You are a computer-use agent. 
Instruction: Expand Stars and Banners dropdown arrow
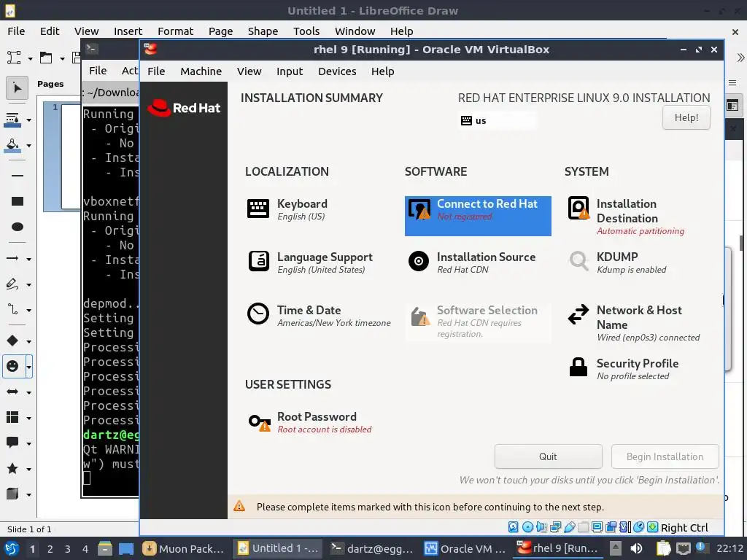(28, 470)
